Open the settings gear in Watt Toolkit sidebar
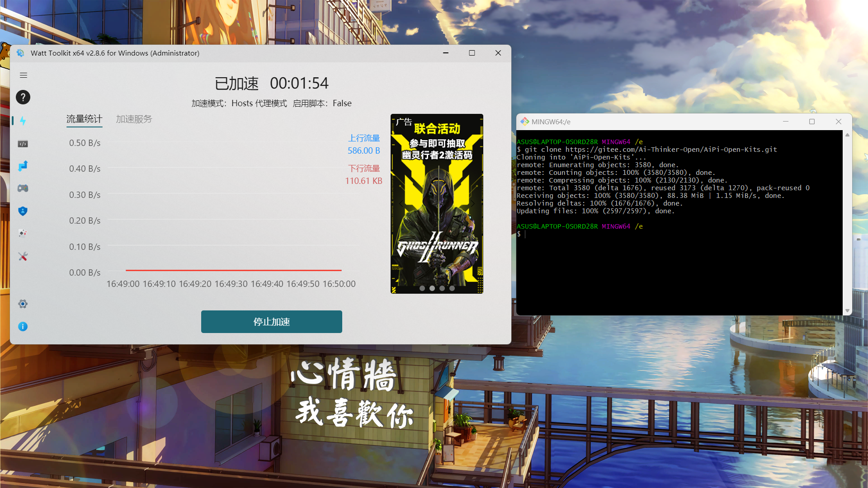 click(x=23, y=304)
